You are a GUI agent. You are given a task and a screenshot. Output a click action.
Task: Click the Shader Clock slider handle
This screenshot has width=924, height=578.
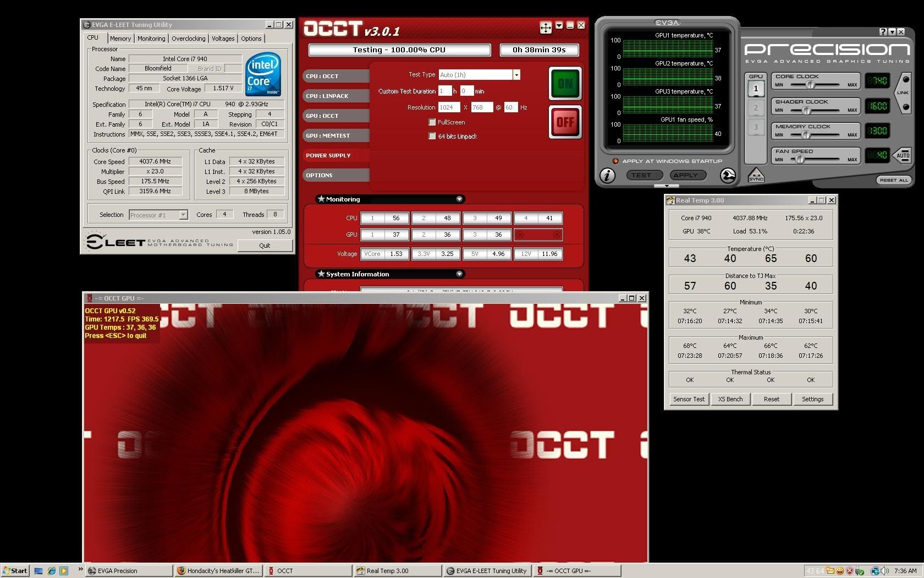806,110
